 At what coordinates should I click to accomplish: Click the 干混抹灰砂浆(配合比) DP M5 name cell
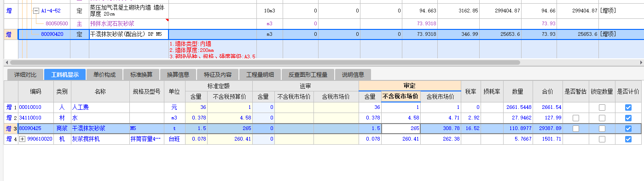[x=129, y=34]
